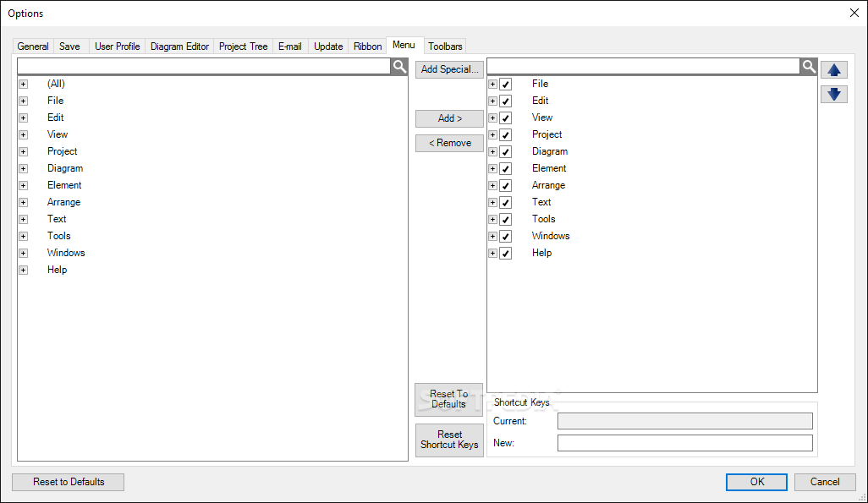Toggle the Arrange menu checkbox
This screenshot has height=503, width=868.
pos(505,185)
